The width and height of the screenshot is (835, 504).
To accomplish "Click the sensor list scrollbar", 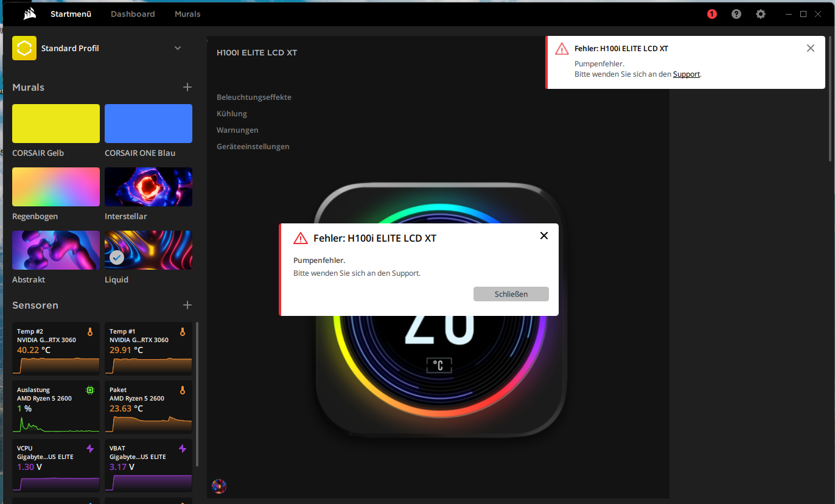I will (197, 396).
